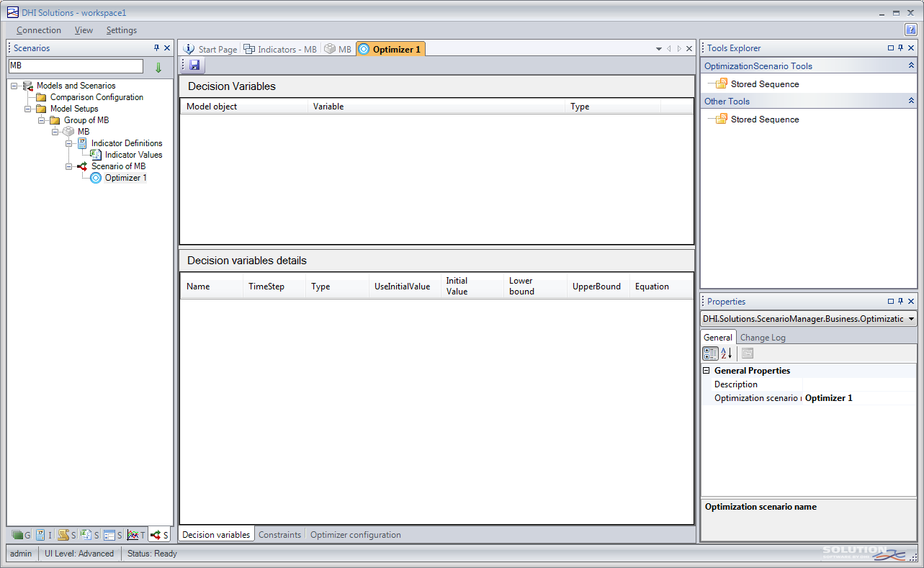Click the search field containing MB
Image resolution: width=924 pixels, height=568 pixels.
point(76,66)
